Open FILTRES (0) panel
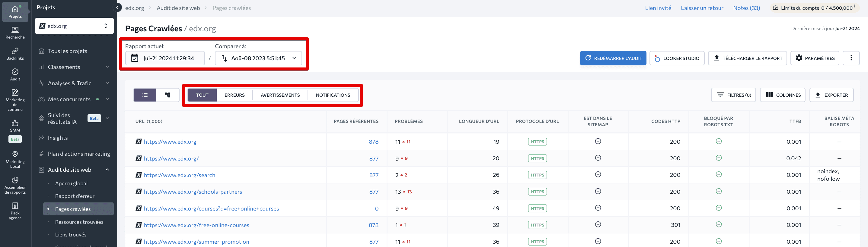 [733, 95]
